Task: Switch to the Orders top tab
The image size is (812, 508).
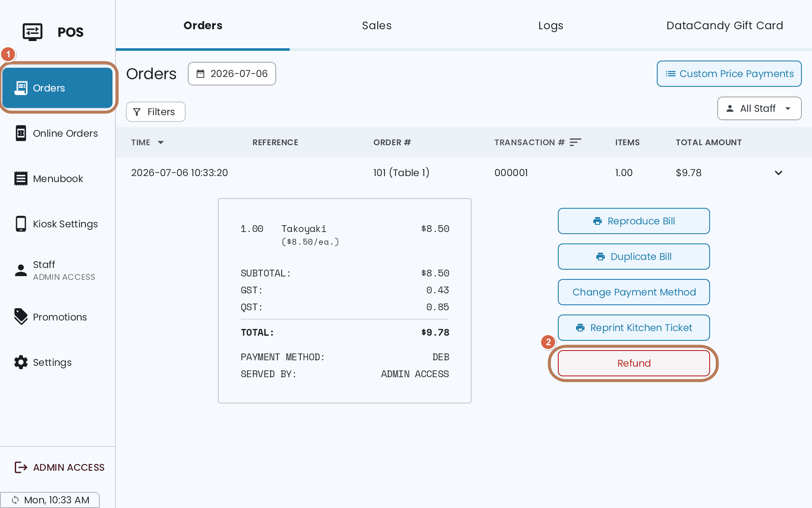Action: click(x=203, y=25)
